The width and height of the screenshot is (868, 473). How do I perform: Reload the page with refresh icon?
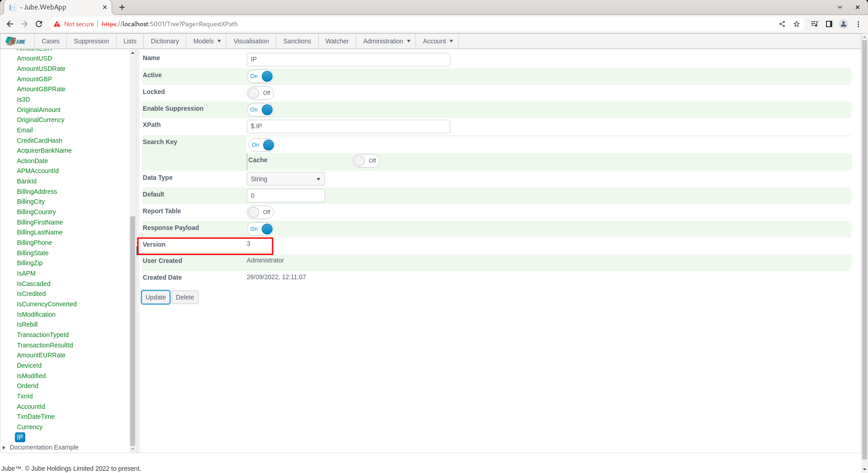click(x=39, y=24)
